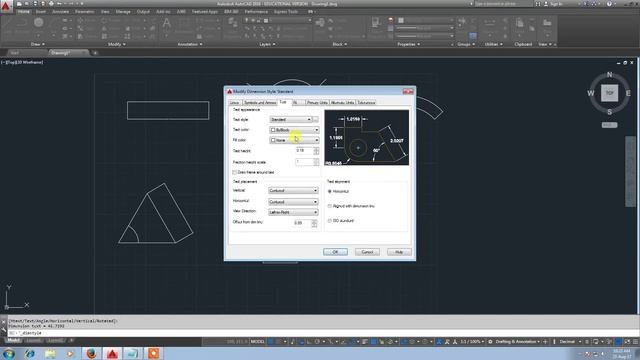
Task: Switch to Primary Units tab
Action: pyautogui.click(x=317, y=102)
